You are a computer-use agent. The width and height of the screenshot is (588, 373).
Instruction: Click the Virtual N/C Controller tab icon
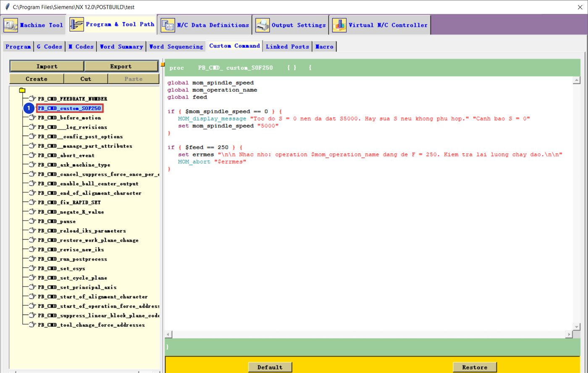339,25
